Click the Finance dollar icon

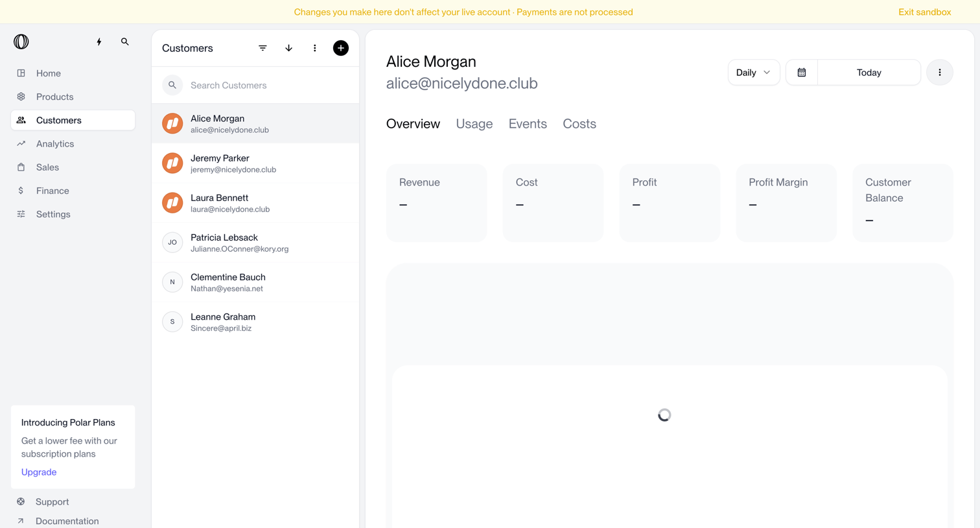coord(21,191)
